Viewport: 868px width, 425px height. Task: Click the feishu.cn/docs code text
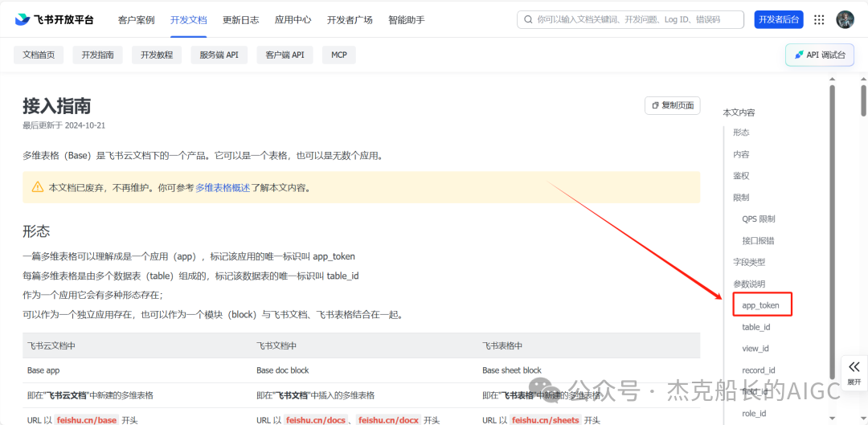pos(316,420)
